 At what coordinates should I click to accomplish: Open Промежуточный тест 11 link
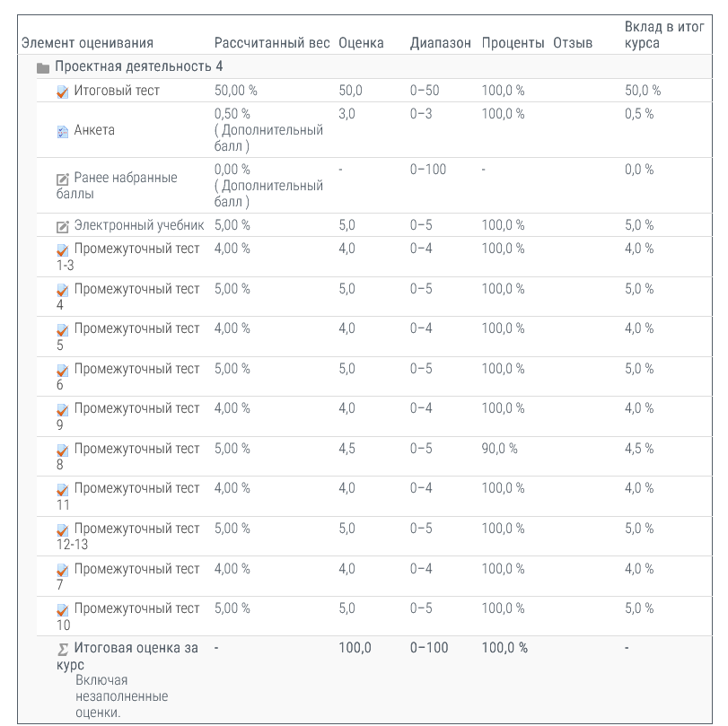136,488
